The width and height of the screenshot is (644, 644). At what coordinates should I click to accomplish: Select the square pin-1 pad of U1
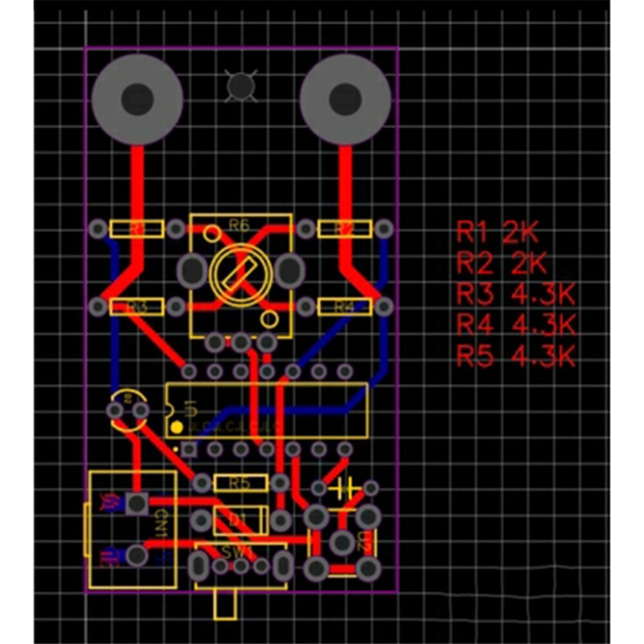click(189, 448)
